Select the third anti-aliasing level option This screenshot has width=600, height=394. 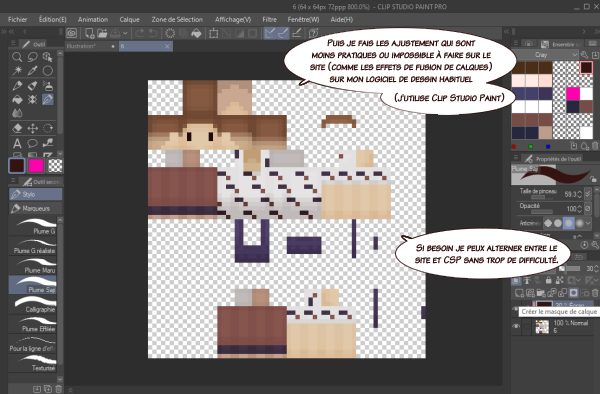[569, 223]
